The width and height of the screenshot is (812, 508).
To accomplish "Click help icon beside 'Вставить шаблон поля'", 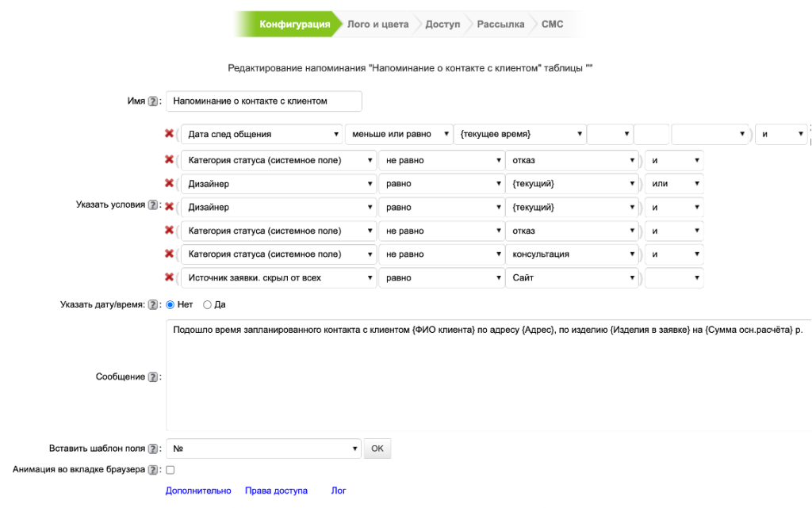I will [154, 449].
